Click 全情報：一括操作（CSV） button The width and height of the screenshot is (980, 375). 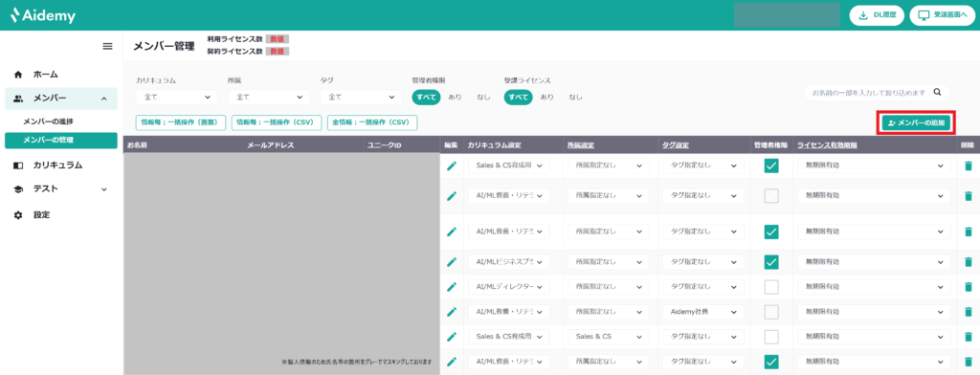tap(372, 122)
